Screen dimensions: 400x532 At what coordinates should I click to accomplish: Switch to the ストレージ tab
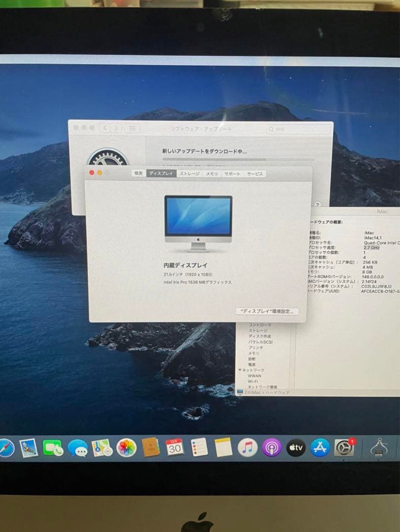point(189,173)
